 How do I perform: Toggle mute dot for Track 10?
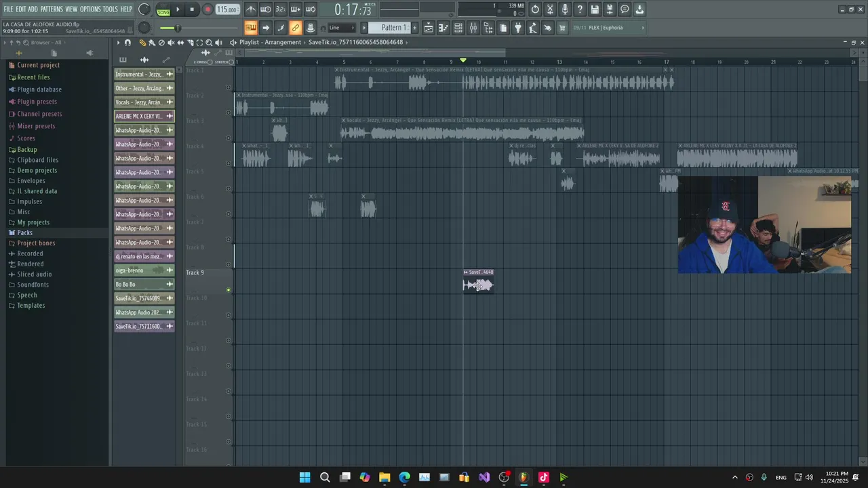point(229,315)
